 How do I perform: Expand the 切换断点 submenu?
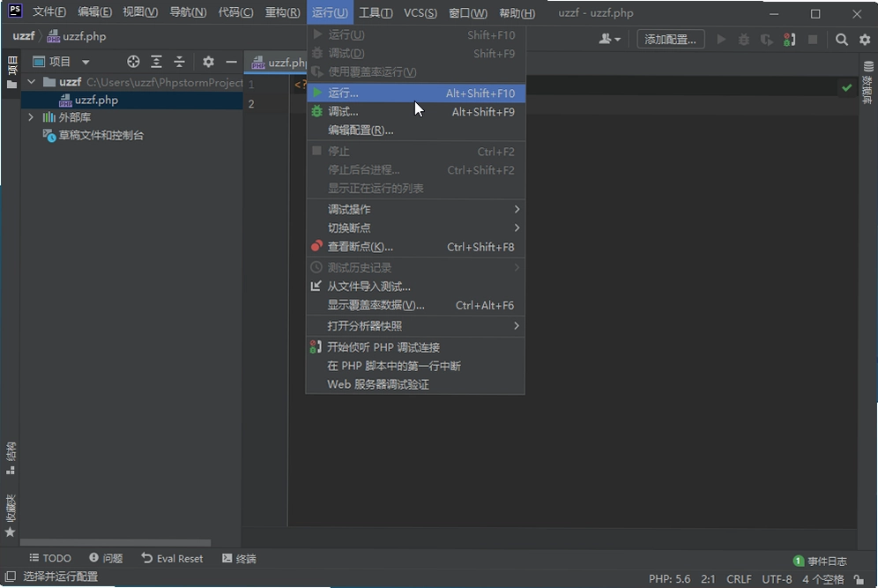pyautogui.click(x=415, y=228)
